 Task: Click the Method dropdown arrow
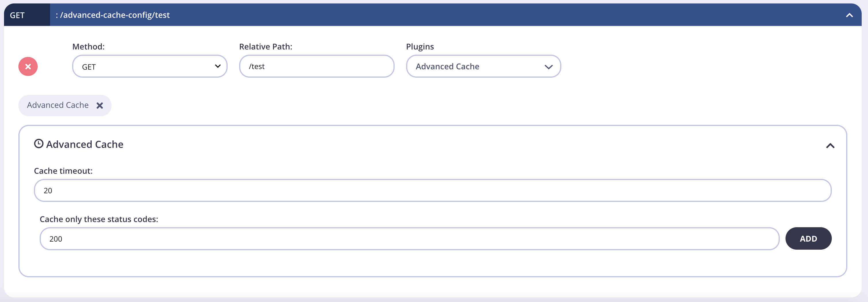[x=217, y=66]
